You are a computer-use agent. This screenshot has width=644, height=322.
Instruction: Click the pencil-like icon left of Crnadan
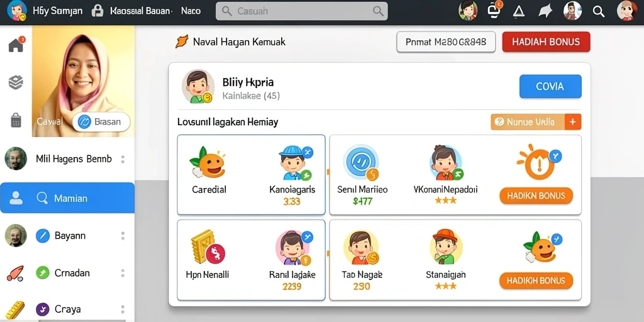point(15,273)
